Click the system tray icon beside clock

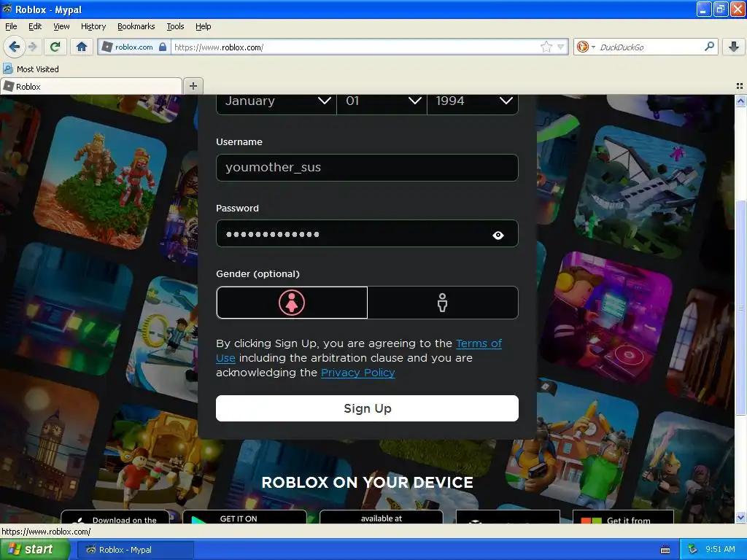[x=692, y=550]
